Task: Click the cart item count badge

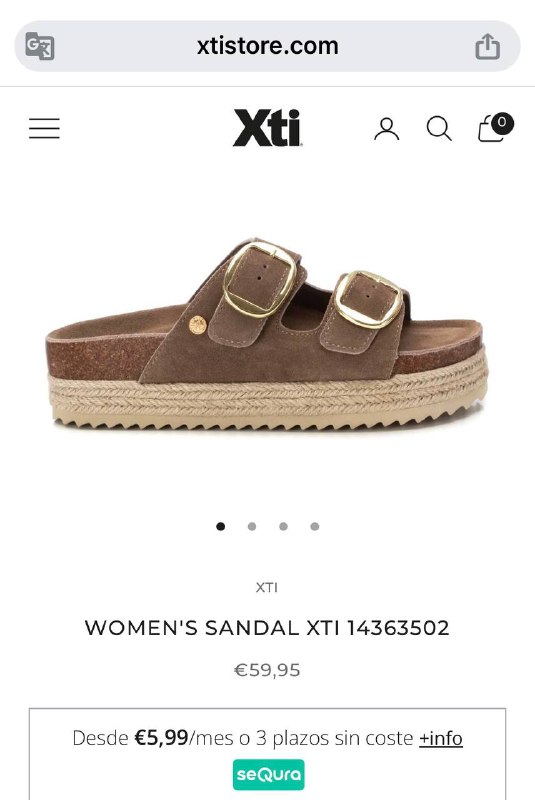Action: coord(502,123)
